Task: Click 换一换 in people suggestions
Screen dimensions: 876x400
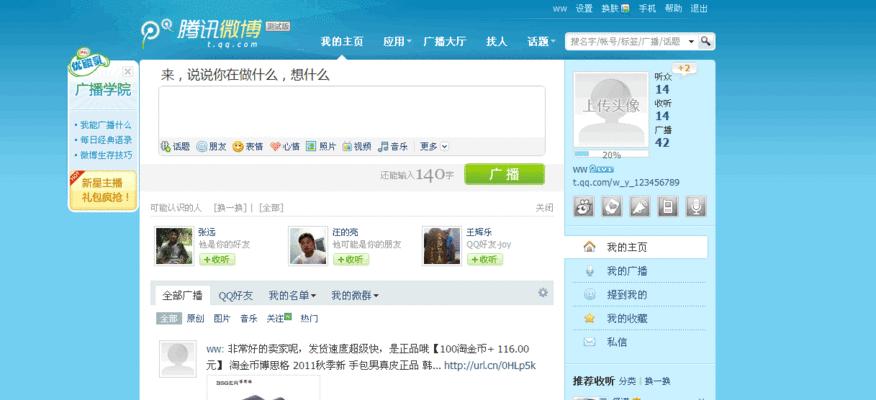Action: [x=230, y=208]
